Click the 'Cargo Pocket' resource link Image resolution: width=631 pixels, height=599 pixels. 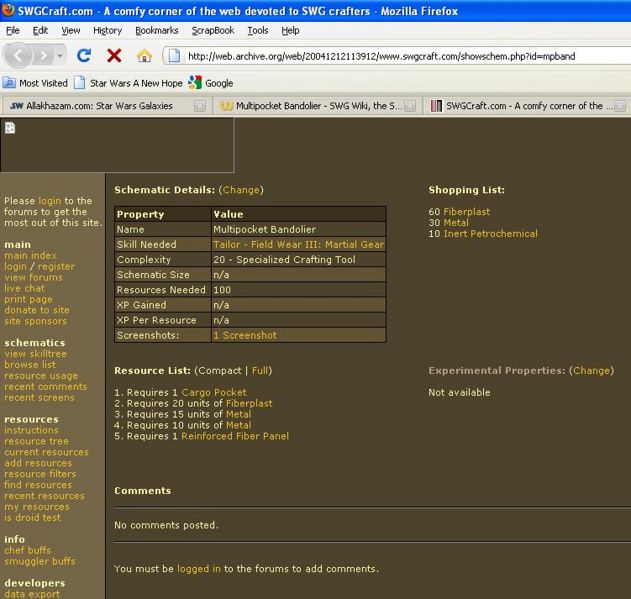pos(214,393)
